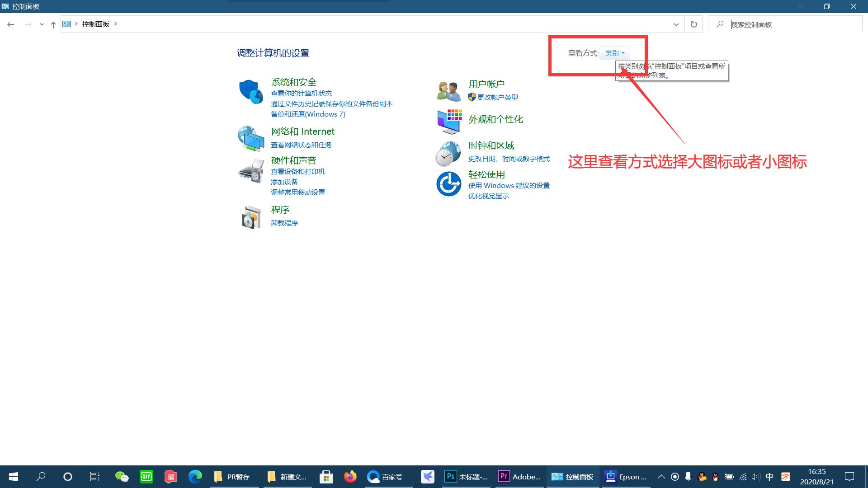
Task: Expand hidden system tray icons
Action: point(661,477)
